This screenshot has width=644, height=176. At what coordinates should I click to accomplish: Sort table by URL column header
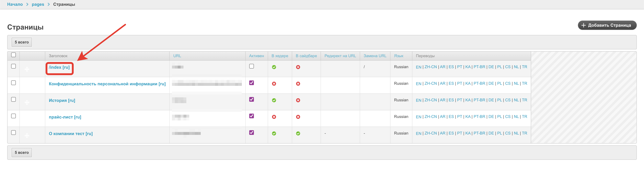pyautogui.click(x=177, y=56)
